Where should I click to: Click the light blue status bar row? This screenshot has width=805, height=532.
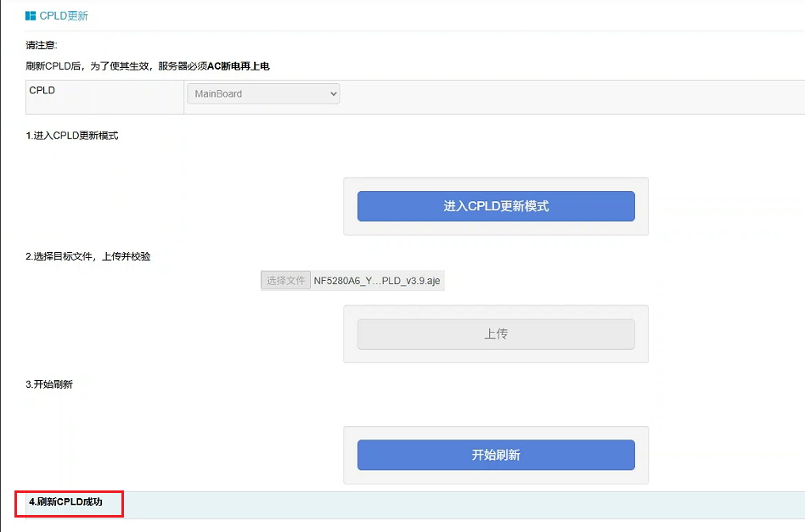(x=467, y=504)
